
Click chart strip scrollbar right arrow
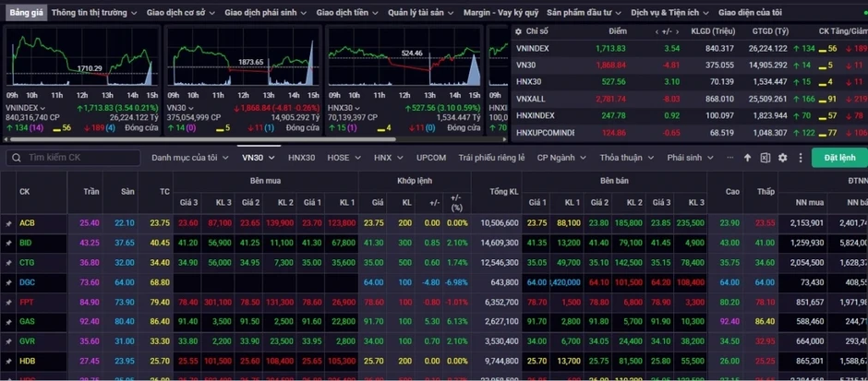pos(505,140)
